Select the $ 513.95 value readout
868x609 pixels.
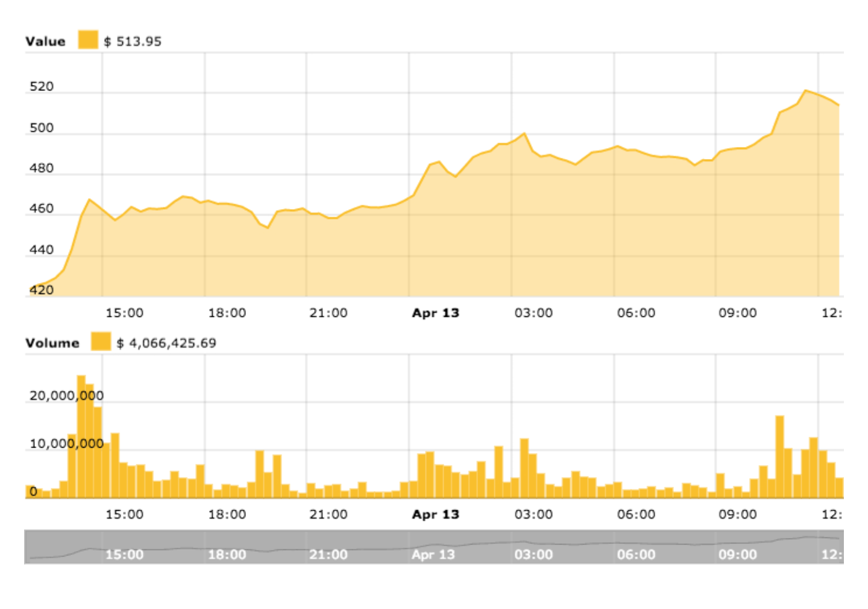pyautogui.click(x=133, y=42)
